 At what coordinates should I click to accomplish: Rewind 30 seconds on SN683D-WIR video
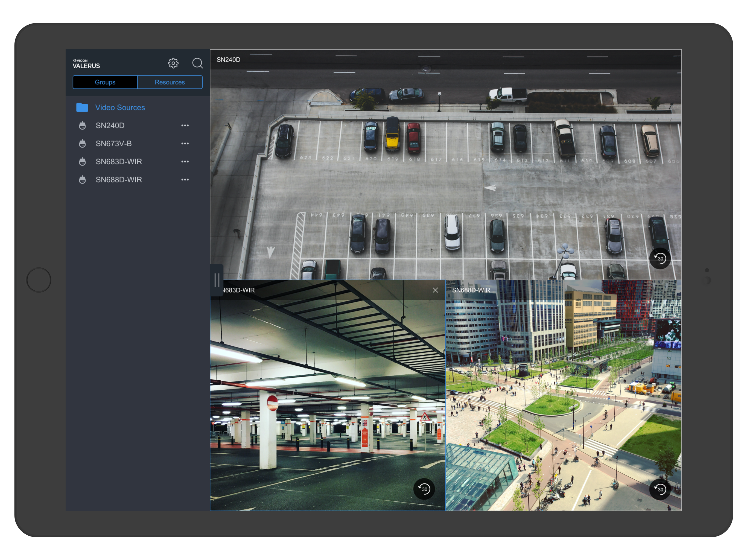[424, 489]
